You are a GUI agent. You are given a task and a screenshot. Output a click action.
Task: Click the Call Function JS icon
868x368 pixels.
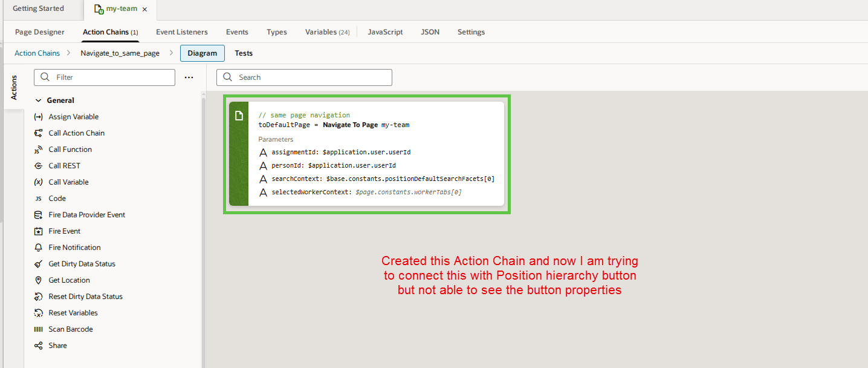[x=39, y=149]
